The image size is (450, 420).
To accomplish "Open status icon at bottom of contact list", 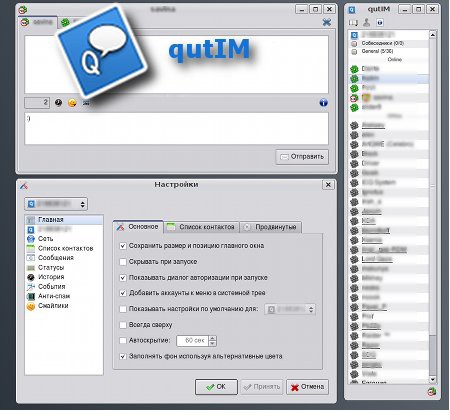I will click(x=431, y=392).
